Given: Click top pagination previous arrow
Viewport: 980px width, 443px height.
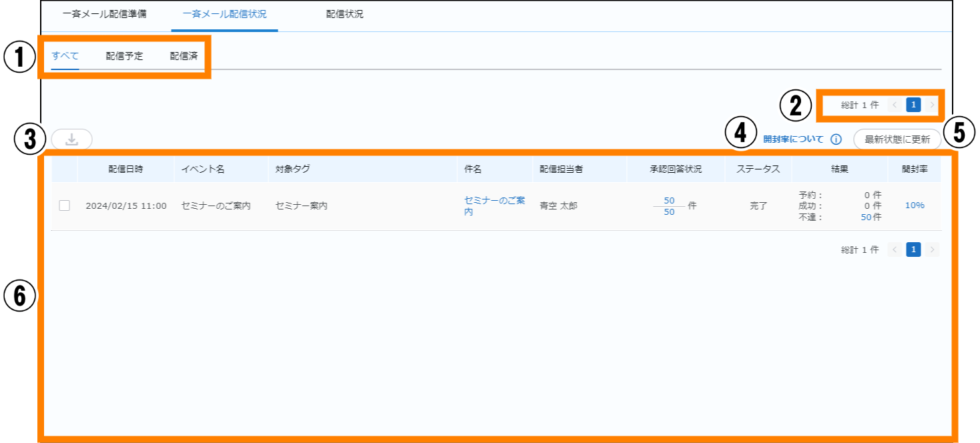Looking at the screenshot, I should click(895, 105).
